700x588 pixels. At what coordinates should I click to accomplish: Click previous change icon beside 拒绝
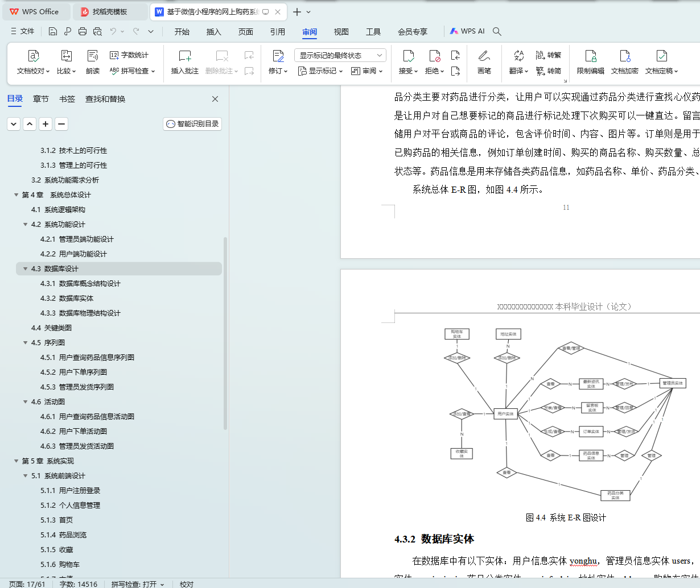pyautogui.click(x=455, y=55)
